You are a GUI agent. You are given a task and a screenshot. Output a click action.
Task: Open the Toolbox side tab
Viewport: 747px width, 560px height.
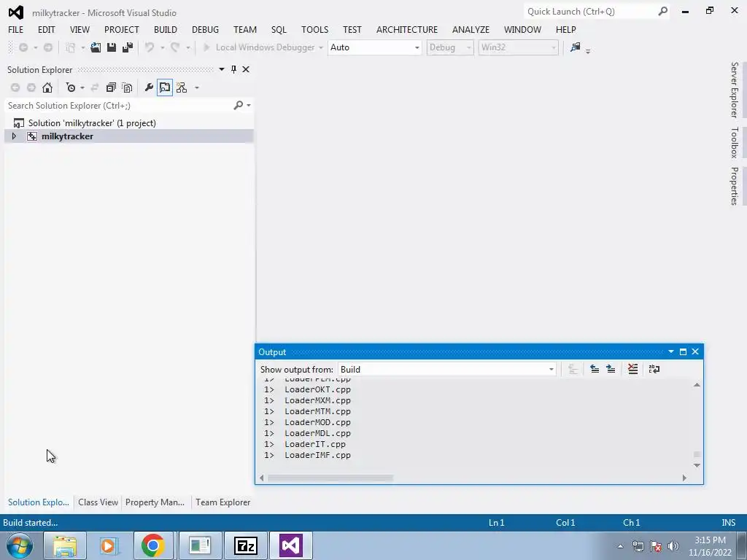(x=734, y=142)
